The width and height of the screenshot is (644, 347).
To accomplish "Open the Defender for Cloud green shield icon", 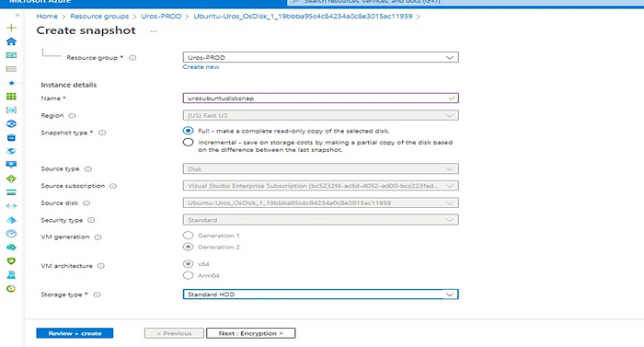I will pyautogui.click(x=11, y=261).
